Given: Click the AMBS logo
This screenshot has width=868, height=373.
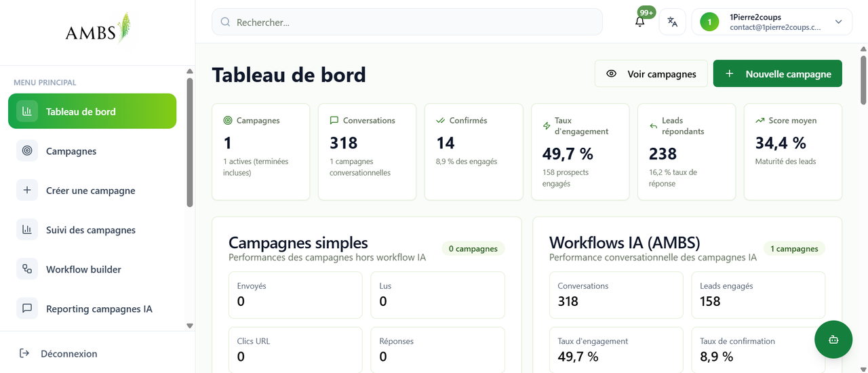Looking at the screenshot, I should [x=98, y=29].
